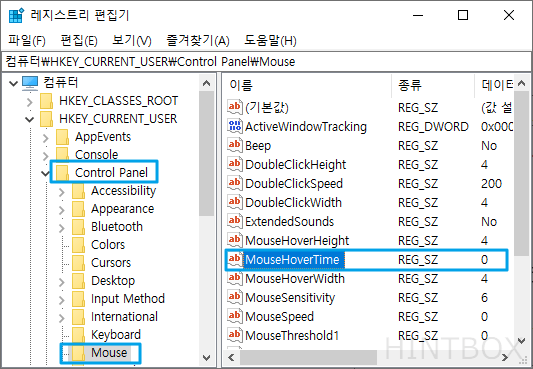The height and width of the screenshot is (369, 533).
Task: Click the tree pane vertical scrollbar thumb
Action: pos(206,154)
